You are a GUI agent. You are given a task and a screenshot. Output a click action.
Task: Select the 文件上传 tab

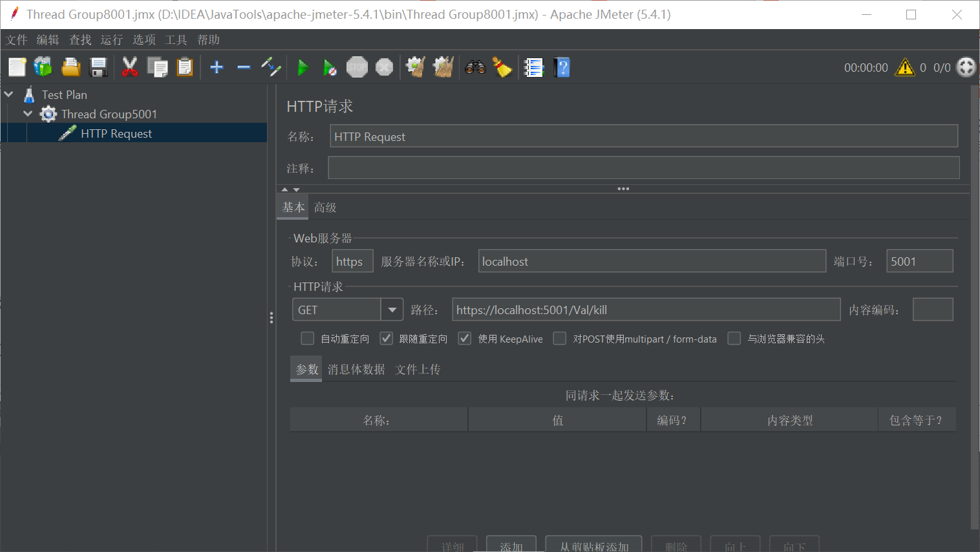(418, 369)
